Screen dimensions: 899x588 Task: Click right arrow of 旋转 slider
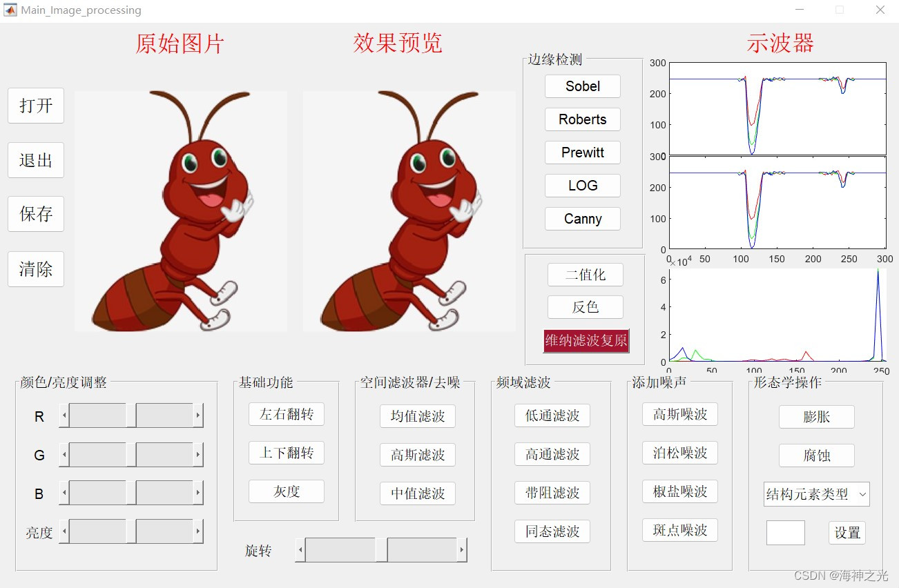click(x=462, y=550)
